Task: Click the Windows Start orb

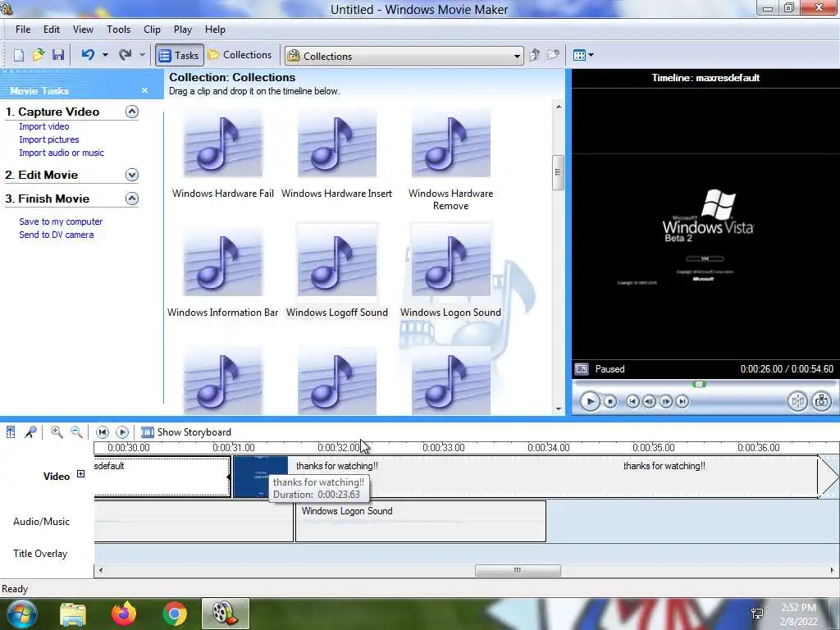Action: pos(21,614)
